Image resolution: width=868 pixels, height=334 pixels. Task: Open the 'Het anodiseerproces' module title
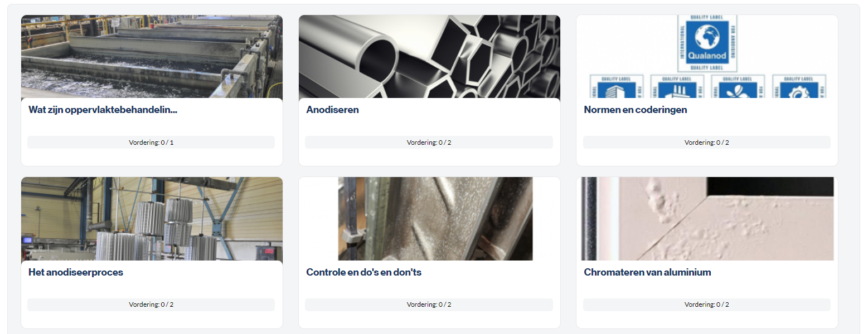(x=75, y=272)
